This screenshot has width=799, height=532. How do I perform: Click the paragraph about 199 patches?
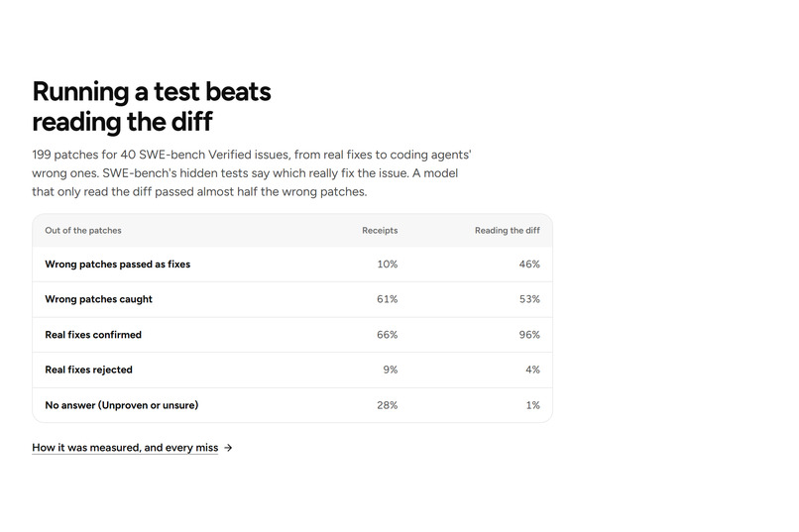click(x=252, y=173)
